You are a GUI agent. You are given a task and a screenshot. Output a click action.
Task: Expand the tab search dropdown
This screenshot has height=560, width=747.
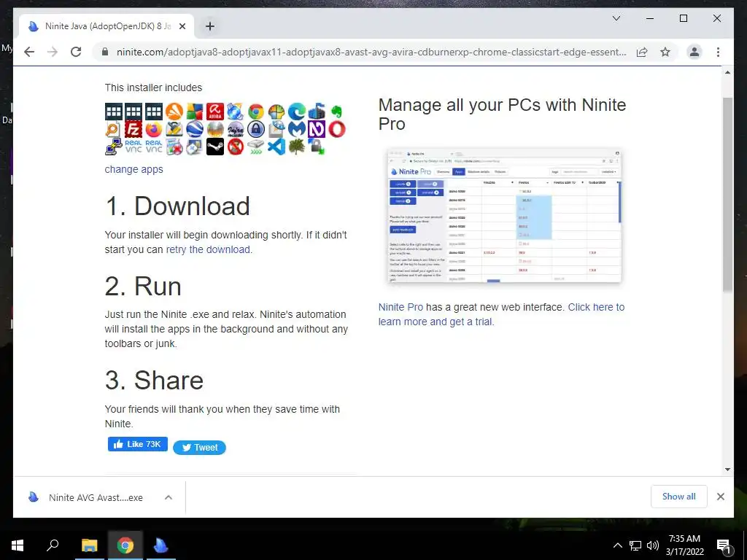(616, 18)
